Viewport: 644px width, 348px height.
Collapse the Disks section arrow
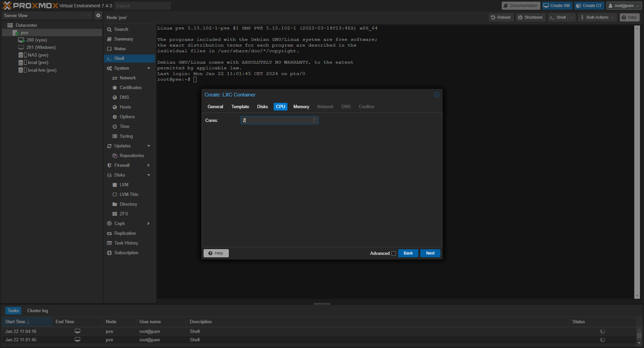149,175
